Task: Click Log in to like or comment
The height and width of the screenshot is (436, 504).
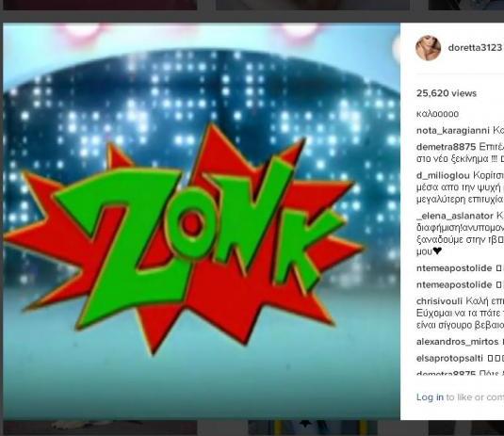Action: 430,397
